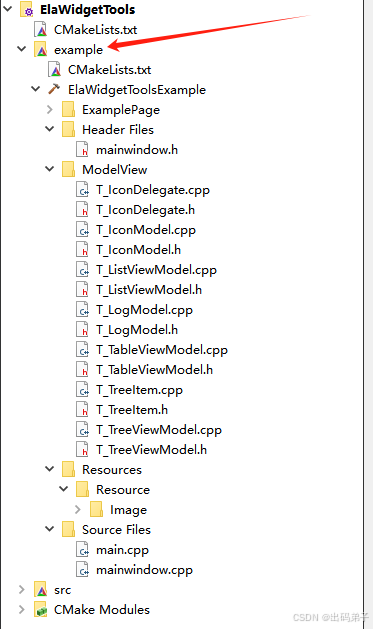Image resolution: width=373 pixels, height=629 pixels.
Task: Click the C++ file icon of T_IconDelegate.cpp
Action: click(x=82, y=190)
